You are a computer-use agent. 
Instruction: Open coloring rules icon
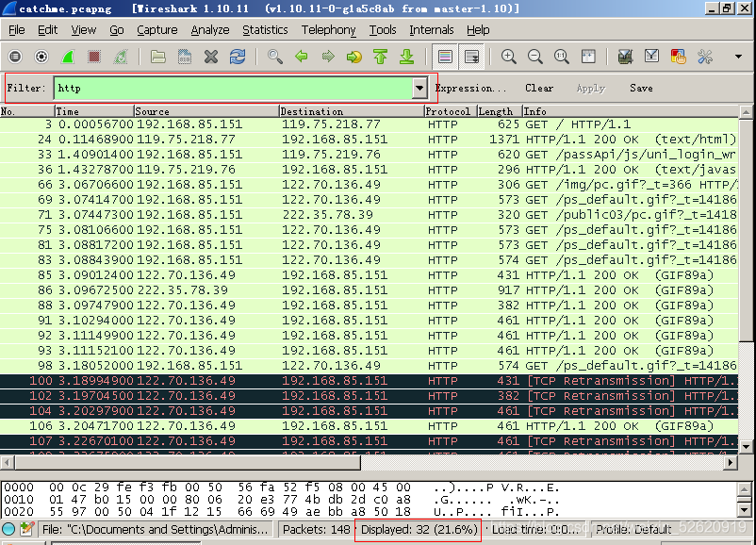(x=679, y=57)
